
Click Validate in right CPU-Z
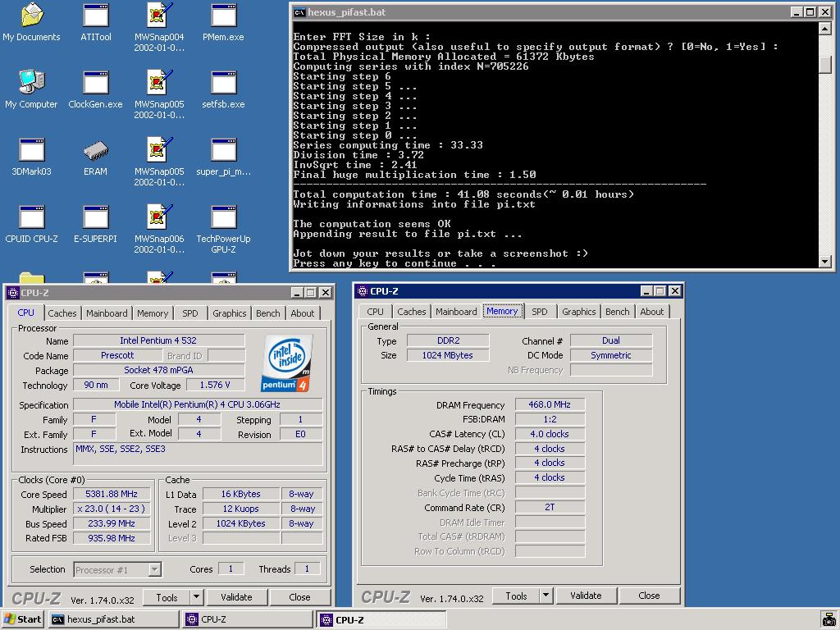pos(586,596)
